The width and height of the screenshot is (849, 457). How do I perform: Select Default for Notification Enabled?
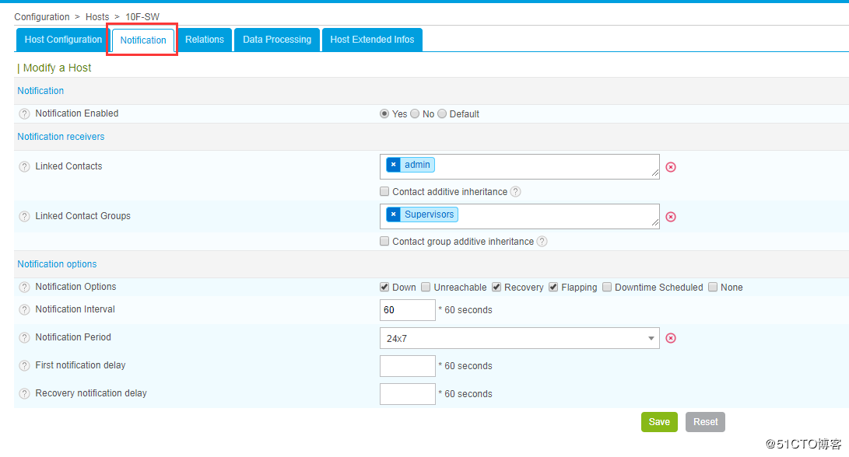[442, 114]
